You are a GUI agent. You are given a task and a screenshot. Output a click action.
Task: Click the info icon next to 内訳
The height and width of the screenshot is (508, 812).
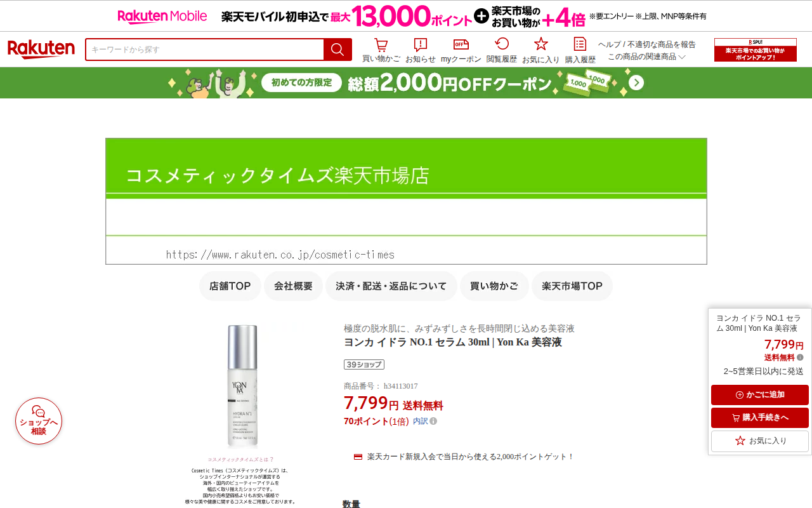coord(433,421)
